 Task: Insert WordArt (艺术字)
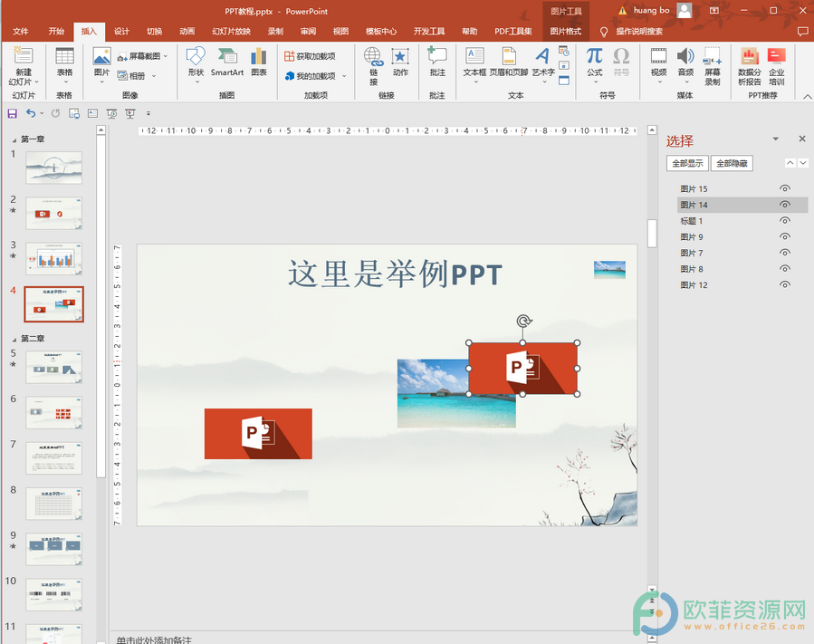(x=543, y=65)
